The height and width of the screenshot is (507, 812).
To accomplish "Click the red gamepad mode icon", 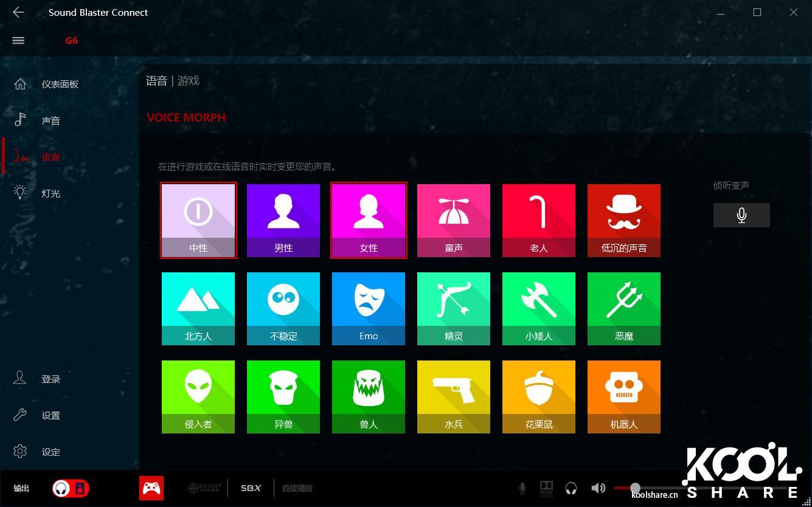I will 151,488.
